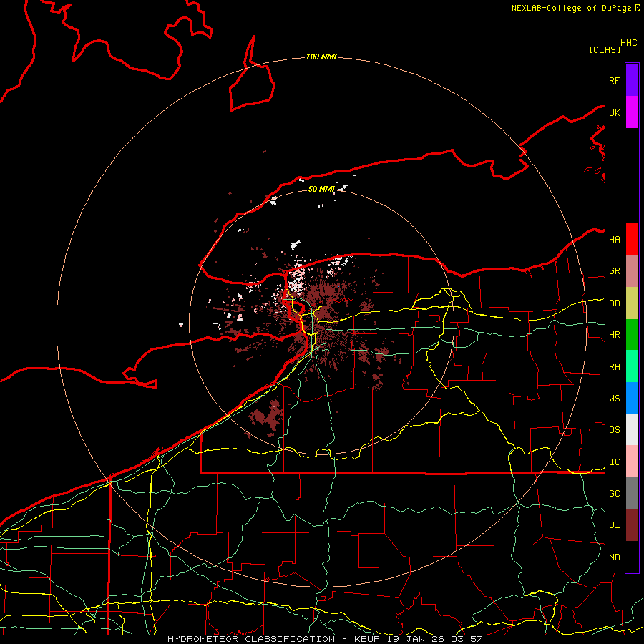Select the BD yellow legend swatch

(632, 303)
